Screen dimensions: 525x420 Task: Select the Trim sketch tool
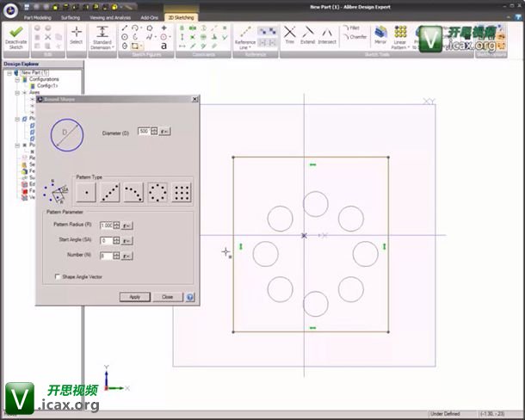290,35
